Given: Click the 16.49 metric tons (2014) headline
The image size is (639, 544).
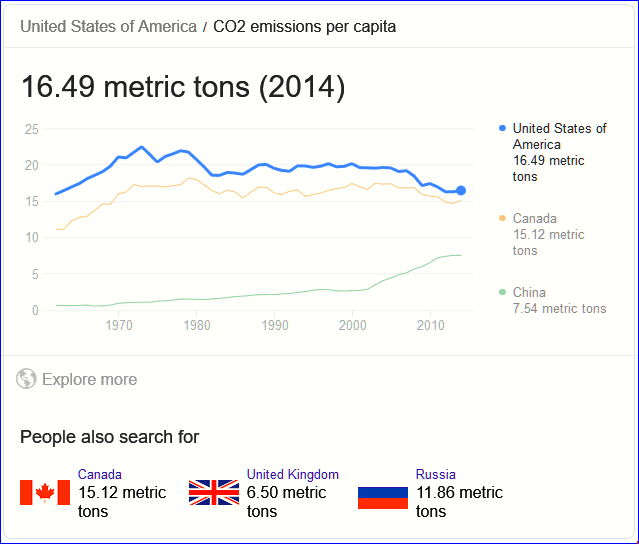Looking at the screenshot, I should click(x=183, y=88).
